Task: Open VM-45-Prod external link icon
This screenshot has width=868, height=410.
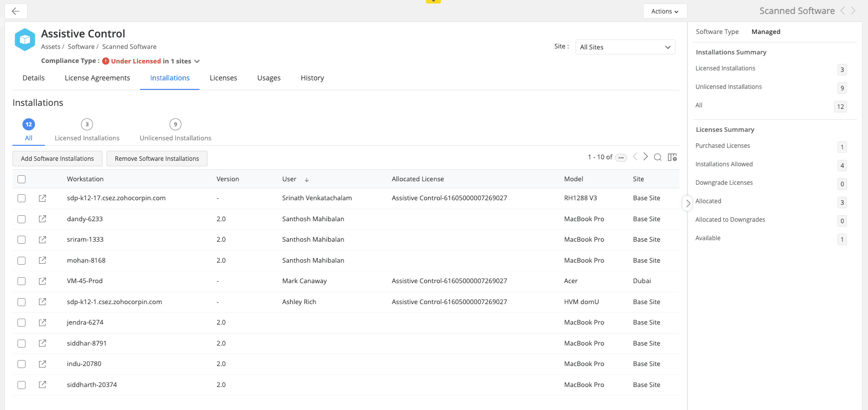Action: coord(42,281)
